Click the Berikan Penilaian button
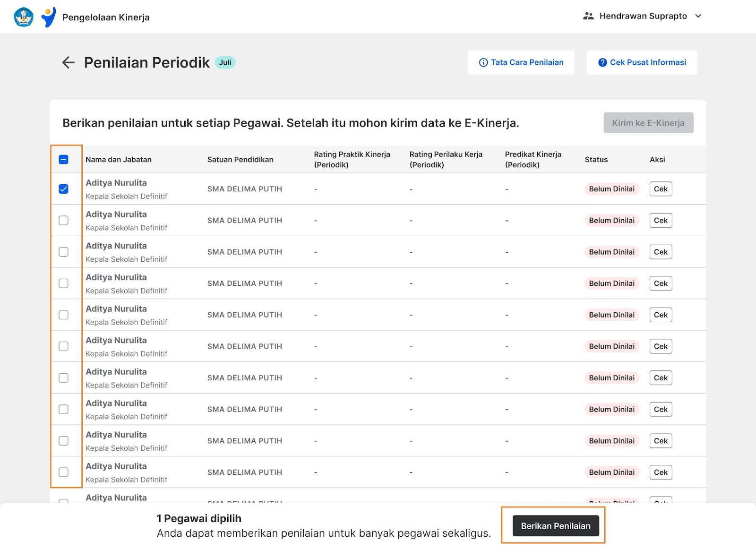The image size is (756, 549). pos(556,526)
